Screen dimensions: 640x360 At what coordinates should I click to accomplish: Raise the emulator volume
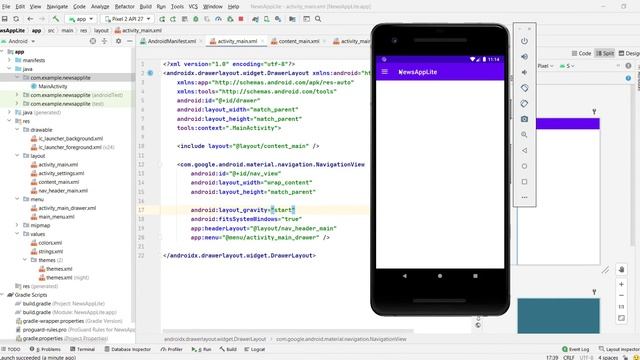[x=524, y=57]
